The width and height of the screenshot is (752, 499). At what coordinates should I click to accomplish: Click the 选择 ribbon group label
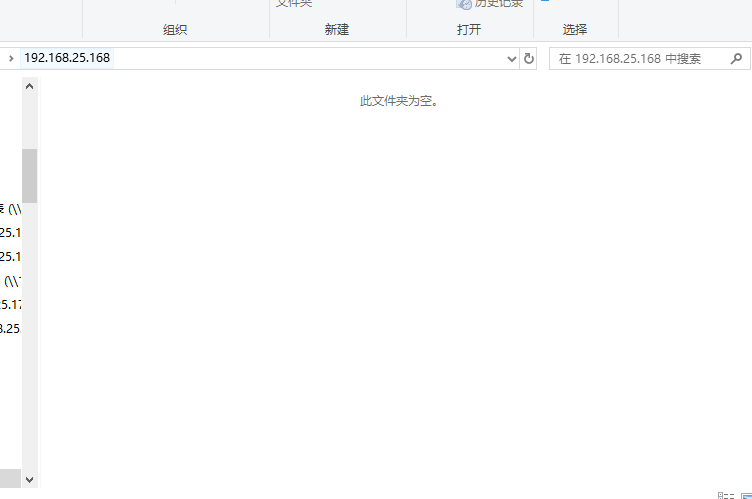pos(575,30)
